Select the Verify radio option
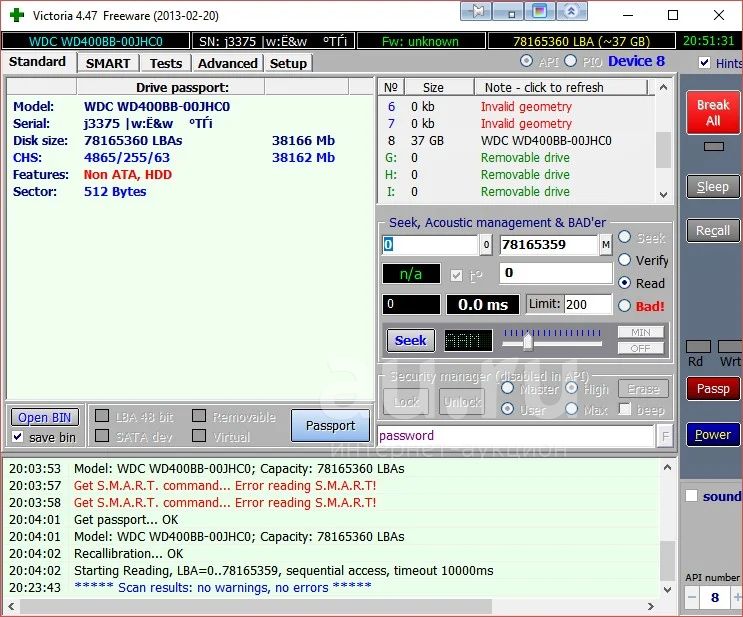743x617 pixels. [625, 260]
